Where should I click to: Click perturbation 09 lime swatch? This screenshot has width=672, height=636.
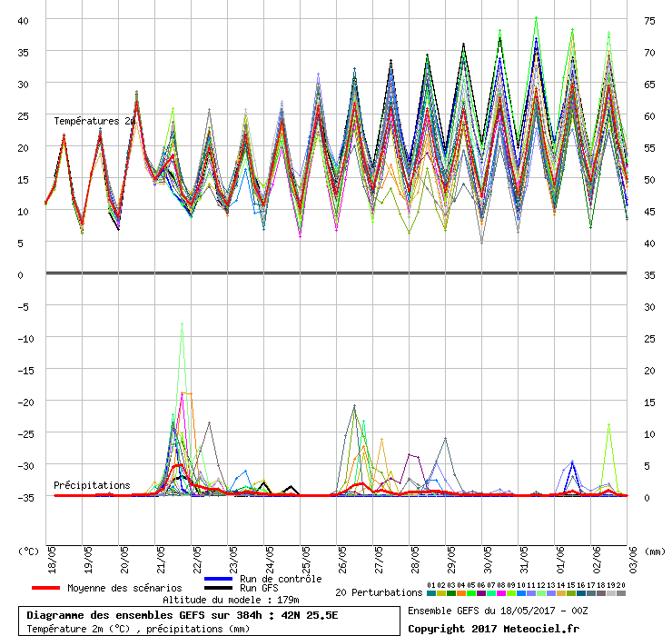coord(511,593)
